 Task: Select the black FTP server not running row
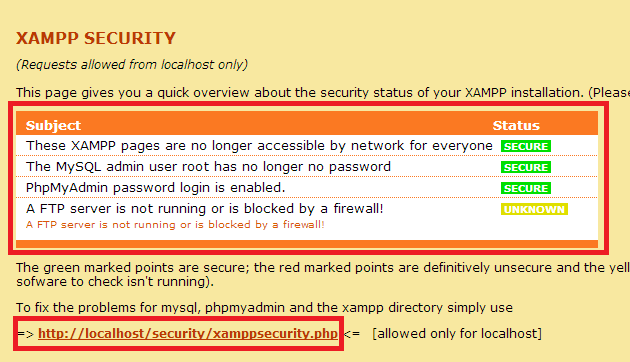(205, 209)
